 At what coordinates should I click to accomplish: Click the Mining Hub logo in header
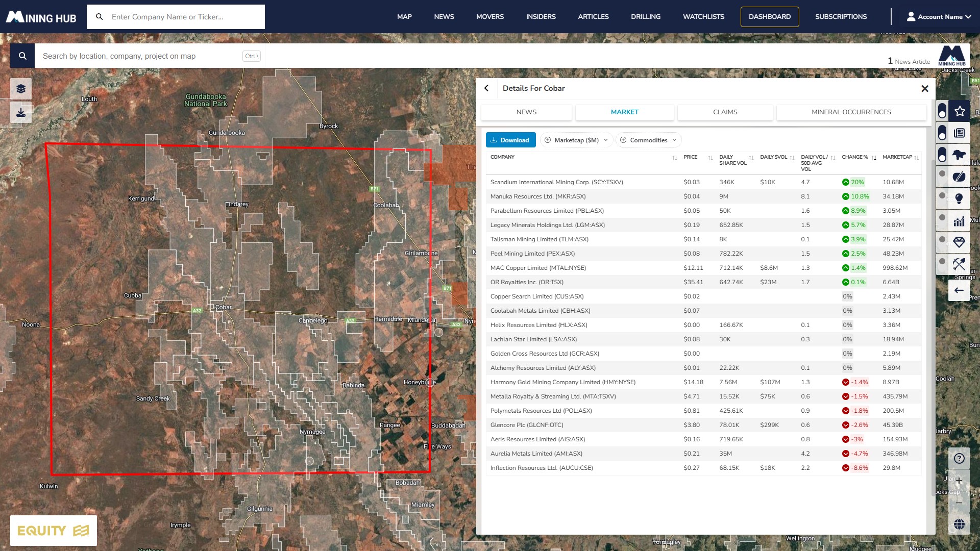pyautogui.click(x=41, y=17)
